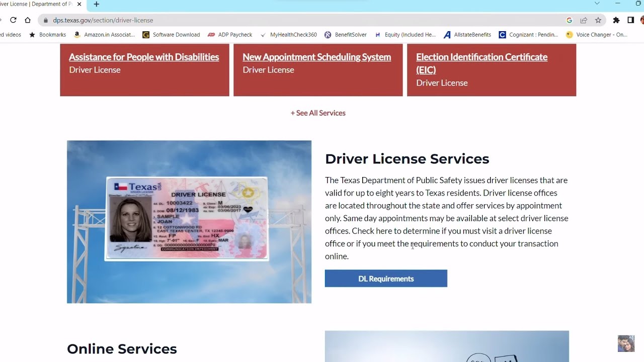This screenshot has width=644, height=362.
Task: Reload the current page
Action: pyautogui.click(x=13, y=20)
